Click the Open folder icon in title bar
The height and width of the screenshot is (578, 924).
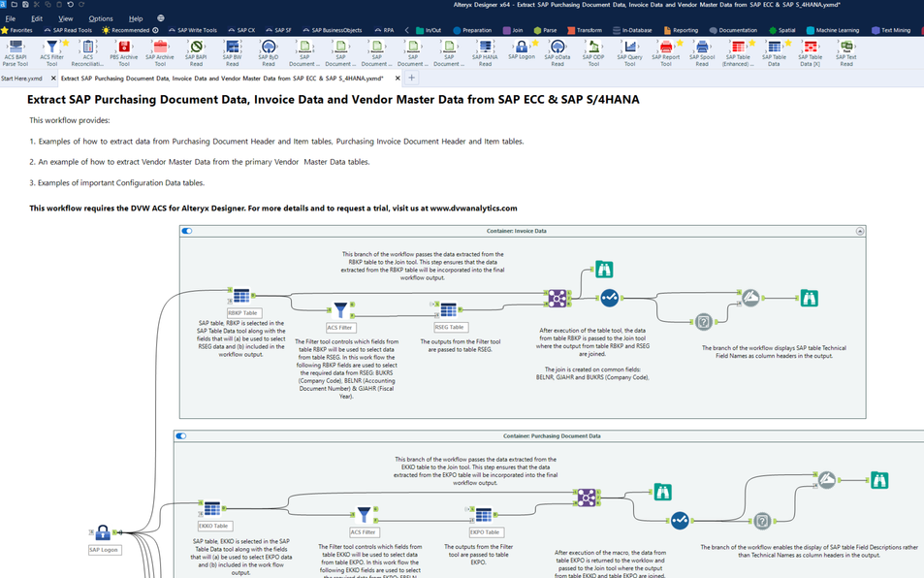pyautogui.click(x=15, y=4)
